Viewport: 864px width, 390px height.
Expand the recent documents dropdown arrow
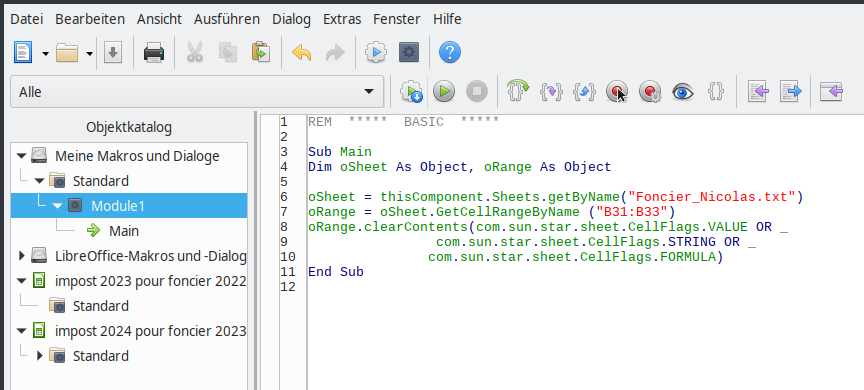point(89,53)
